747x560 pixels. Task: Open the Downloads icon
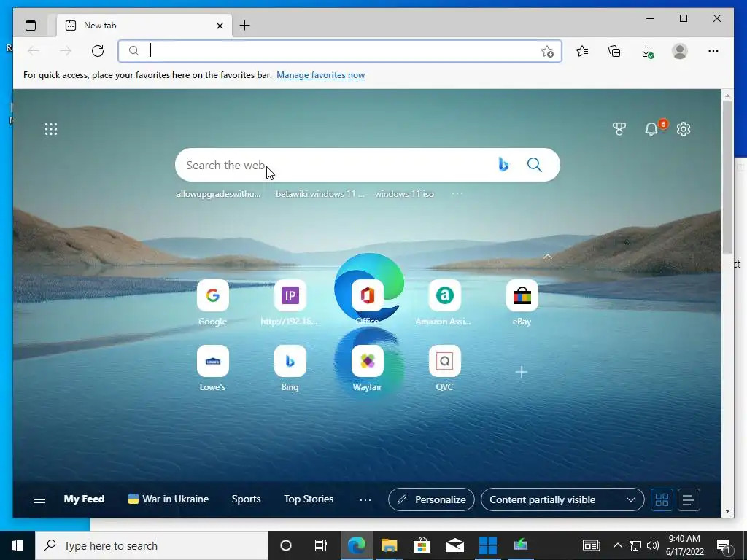647,51
